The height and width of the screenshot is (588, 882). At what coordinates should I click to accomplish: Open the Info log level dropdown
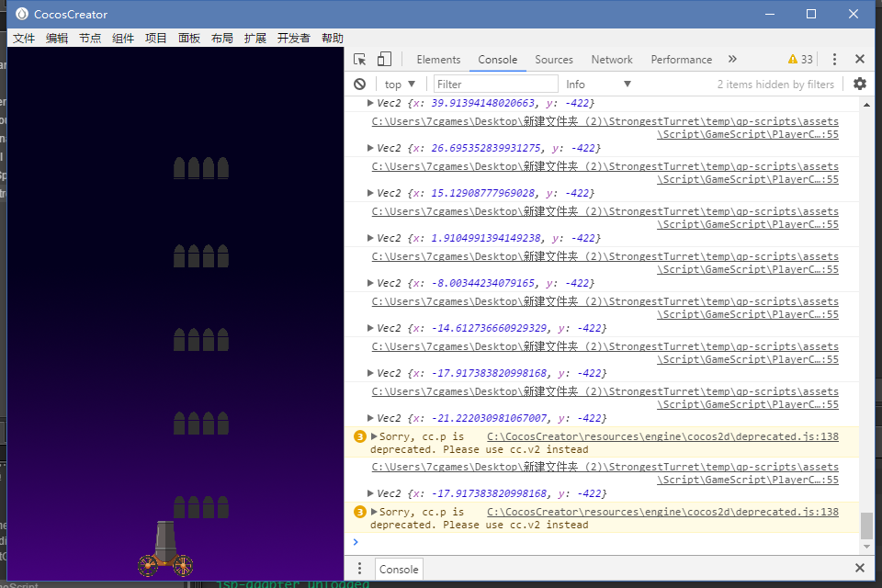(598, 84)
